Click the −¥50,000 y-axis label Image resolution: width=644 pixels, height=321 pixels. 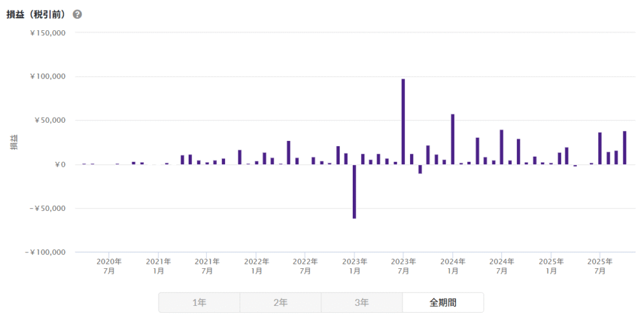[47, 208]
